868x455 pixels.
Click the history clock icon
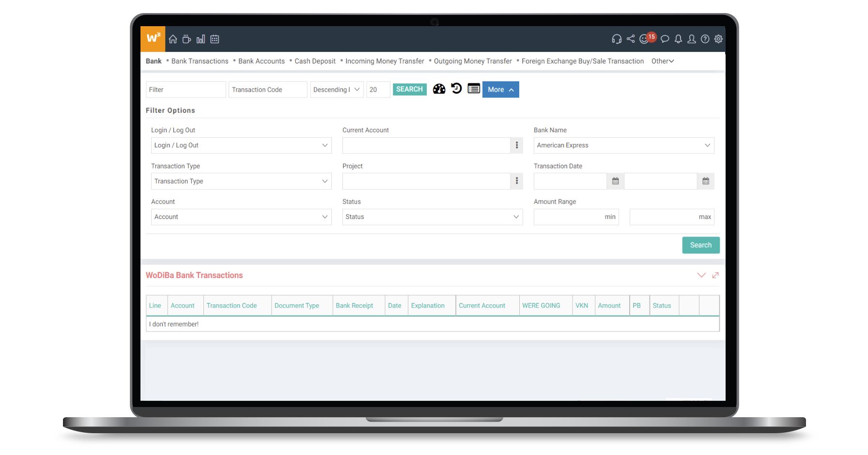coord(456,89)
